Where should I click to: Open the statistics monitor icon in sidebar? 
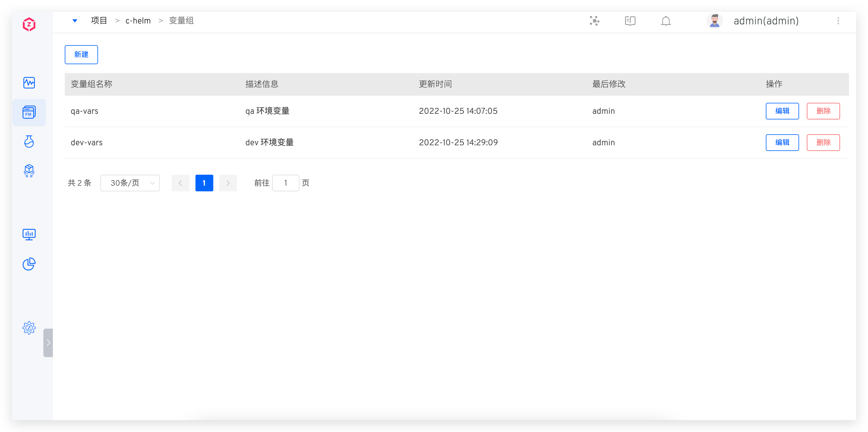point(29,234)
